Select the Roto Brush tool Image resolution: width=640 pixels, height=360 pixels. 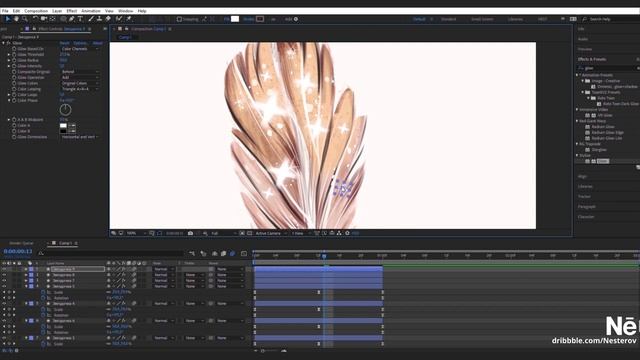119,19
